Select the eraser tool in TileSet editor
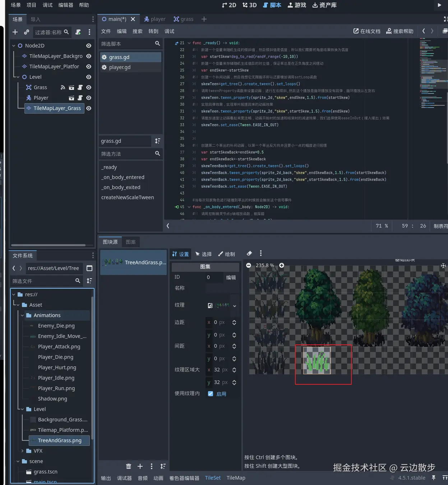Viewport: 448px width, 485px height. pyautogui.click(x=249, y=253)
